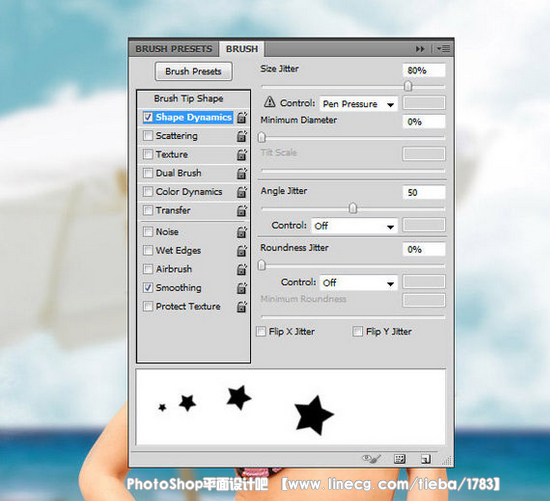Click the lock icon beside Transfer

242,211
